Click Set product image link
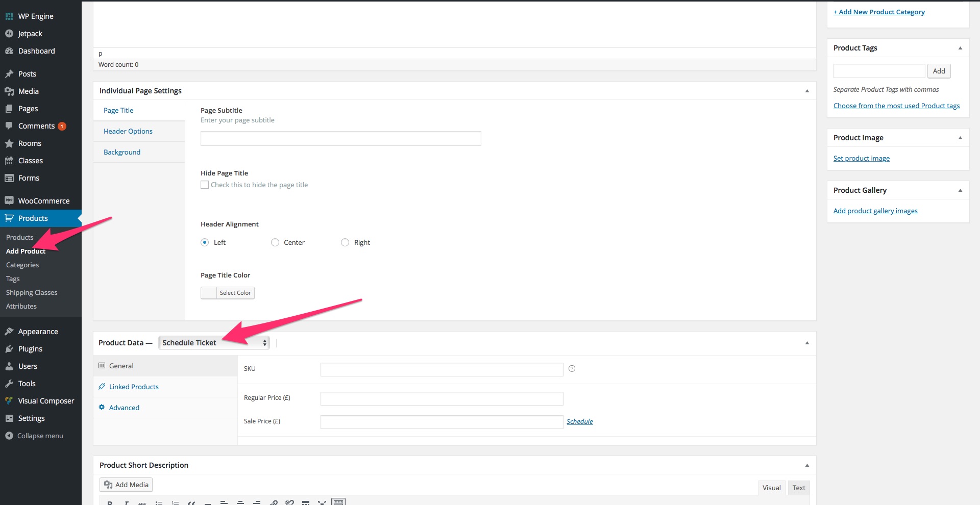Screen dimensions: 980x505 [862, 158]
